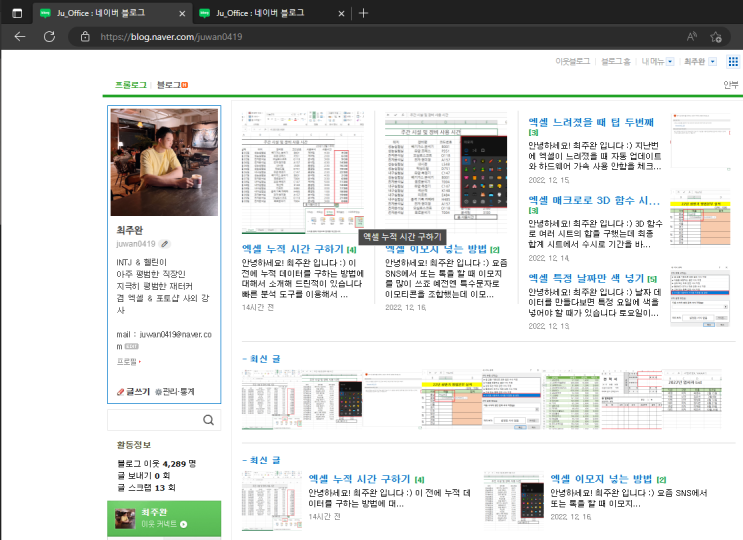
Task: Open the 이웃 커넥트 arrow icon
Action: (x=183, y=524)
